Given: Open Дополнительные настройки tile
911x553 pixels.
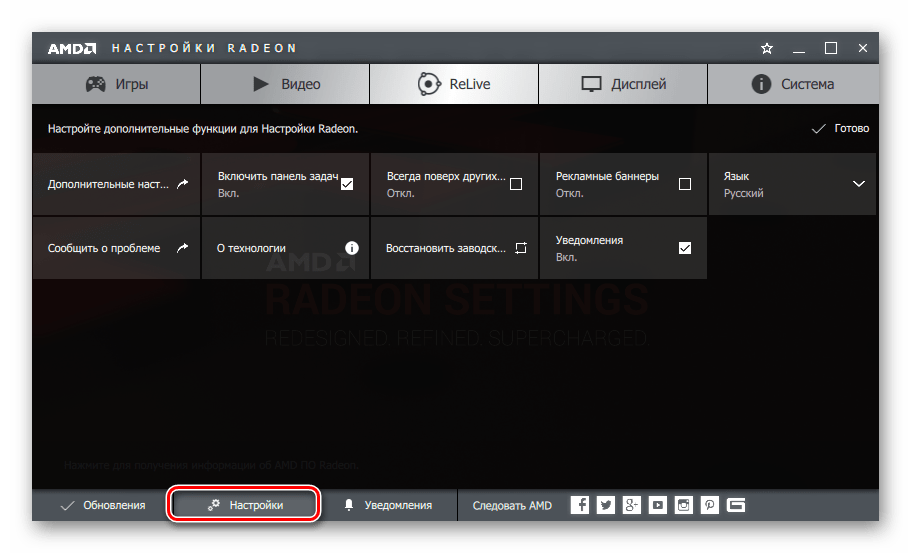Looking at the screenshot, I should (116, 184).
